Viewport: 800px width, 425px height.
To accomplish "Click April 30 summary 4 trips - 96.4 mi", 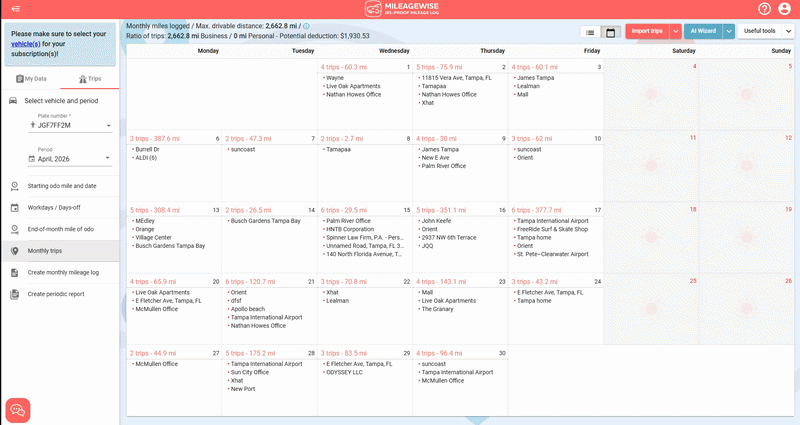I will (439, 353).
